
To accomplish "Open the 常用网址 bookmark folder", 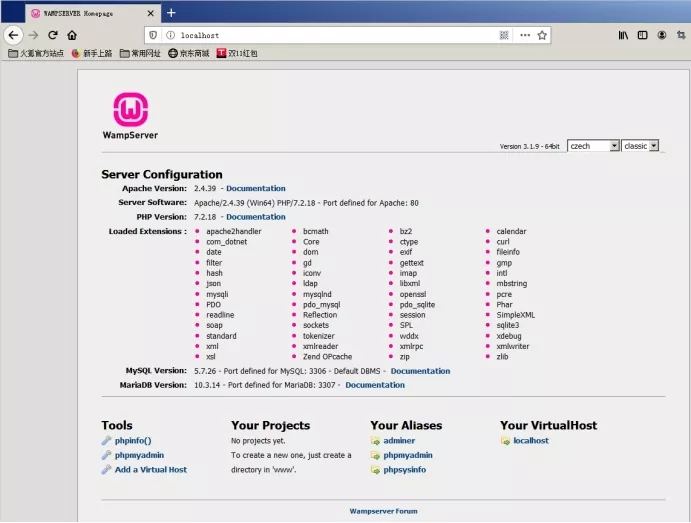I will click(x=140, y=53).
